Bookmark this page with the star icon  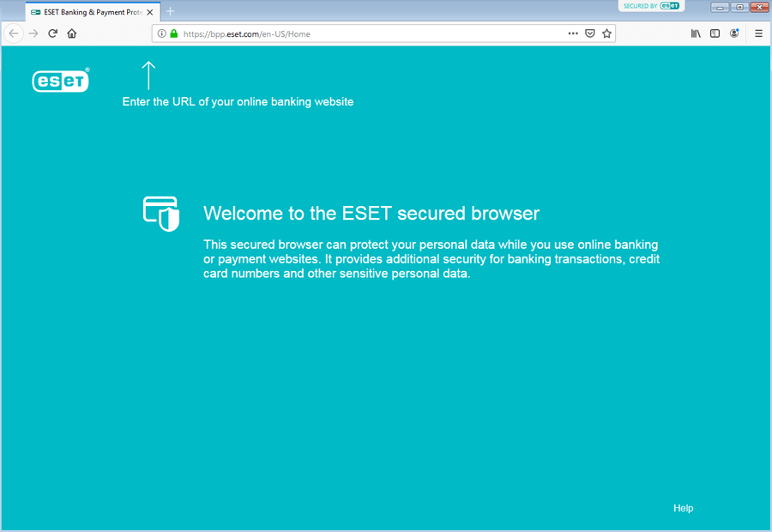point(606,33)
